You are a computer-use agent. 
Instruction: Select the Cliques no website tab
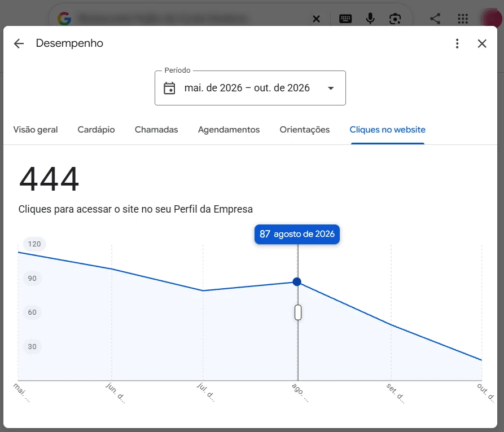point(387,130)
